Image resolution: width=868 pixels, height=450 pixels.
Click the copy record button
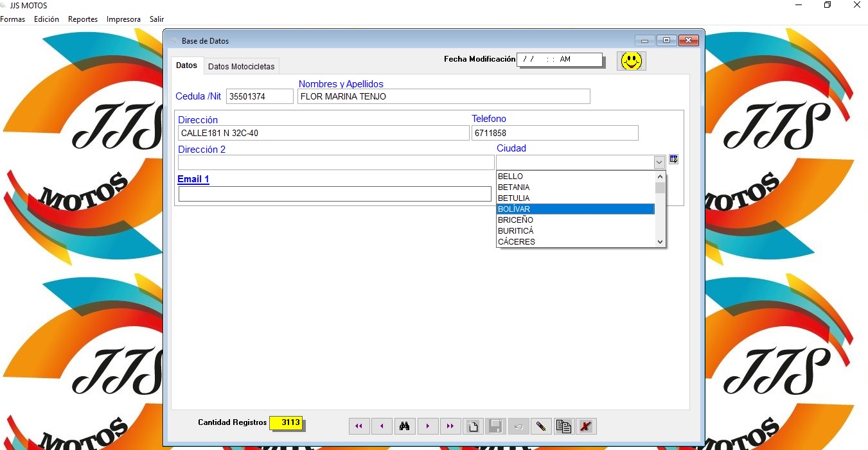tap(563, 426)
